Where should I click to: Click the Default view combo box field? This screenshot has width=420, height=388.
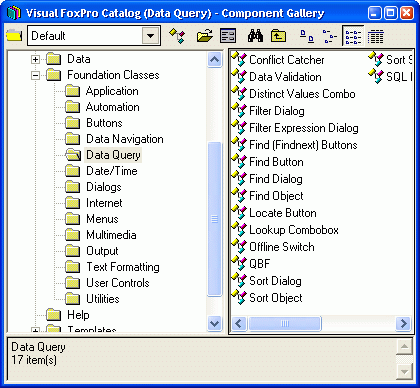point(94,36)
